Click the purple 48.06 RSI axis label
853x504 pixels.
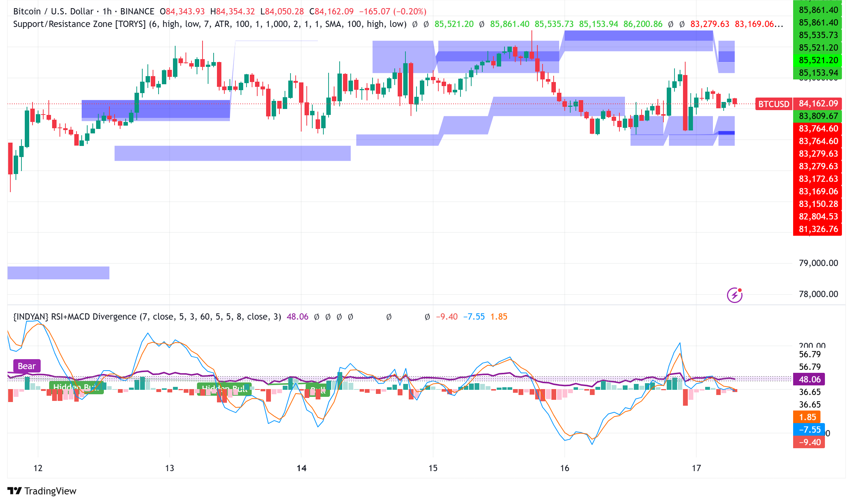(x=809, y=379)
